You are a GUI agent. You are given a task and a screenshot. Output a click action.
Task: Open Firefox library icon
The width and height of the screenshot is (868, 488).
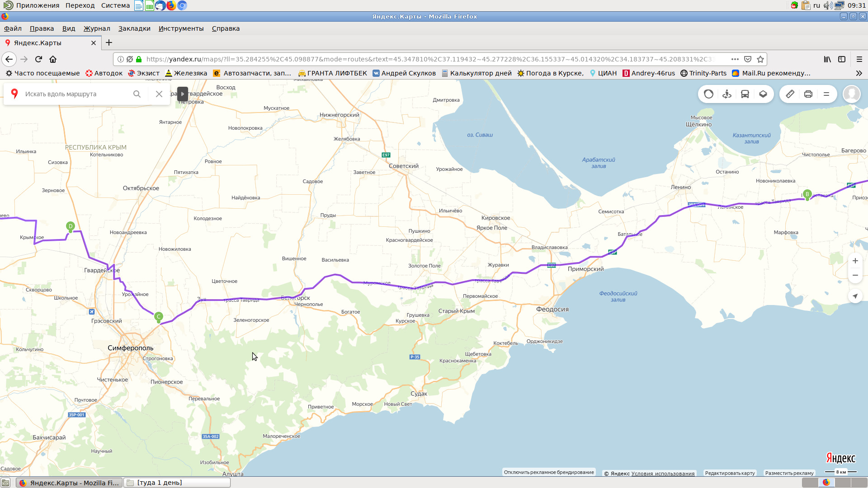[827, 59]
